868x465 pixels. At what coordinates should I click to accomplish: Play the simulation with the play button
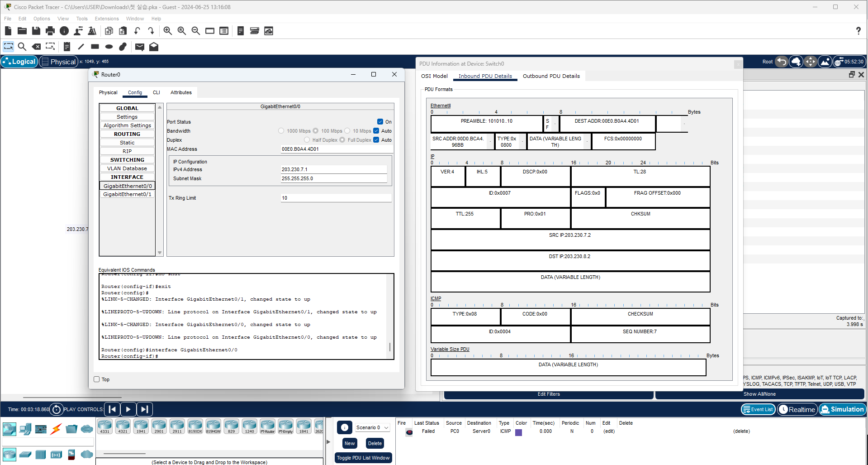pos(128,409)
